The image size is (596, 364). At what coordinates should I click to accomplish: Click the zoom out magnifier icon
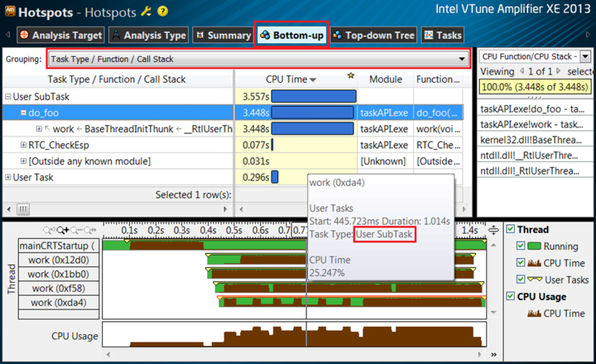pyautogui.click(x=77, y=230)
